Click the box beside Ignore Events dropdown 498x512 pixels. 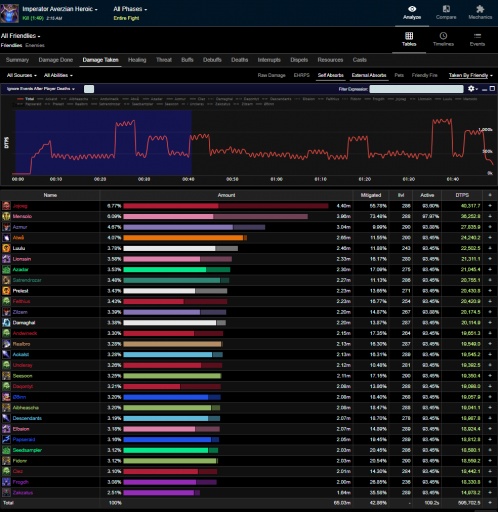pyautogui.click(x=89, y=89)
